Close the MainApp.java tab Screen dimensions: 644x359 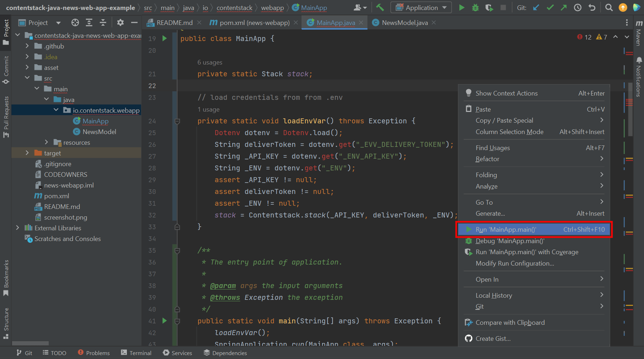[x=361, y=22]
